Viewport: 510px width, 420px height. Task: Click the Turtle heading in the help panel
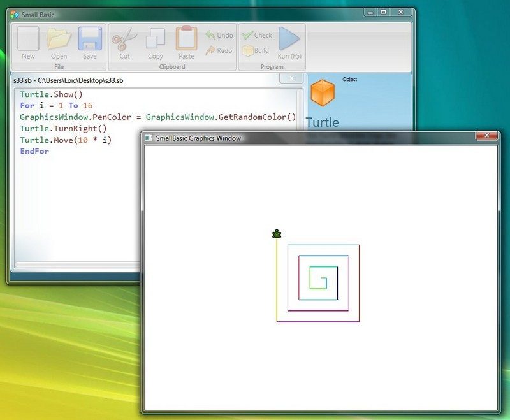(x=323, y=122)
